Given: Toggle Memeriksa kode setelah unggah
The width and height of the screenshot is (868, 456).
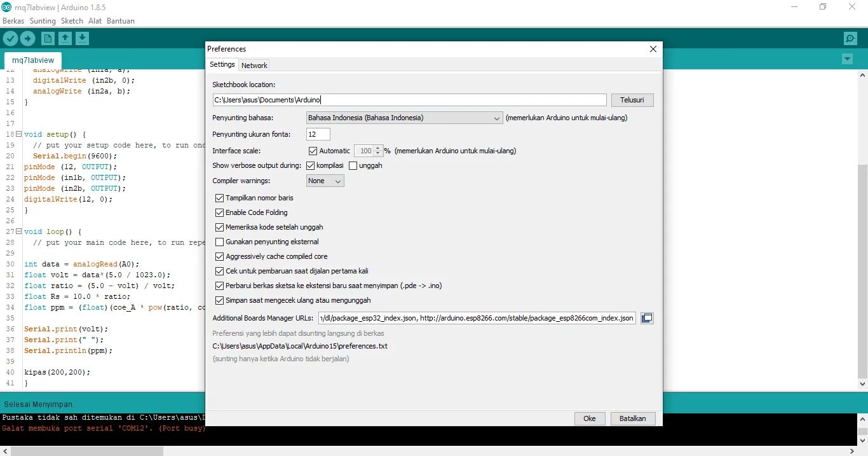Looking at the screenshot, I should [220, 228].
